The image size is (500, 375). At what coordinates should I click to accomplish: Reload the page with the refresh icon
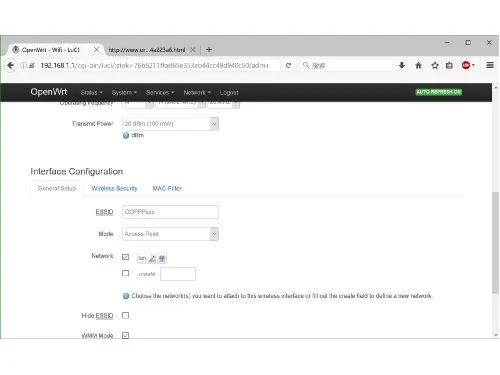pos(288,65)
